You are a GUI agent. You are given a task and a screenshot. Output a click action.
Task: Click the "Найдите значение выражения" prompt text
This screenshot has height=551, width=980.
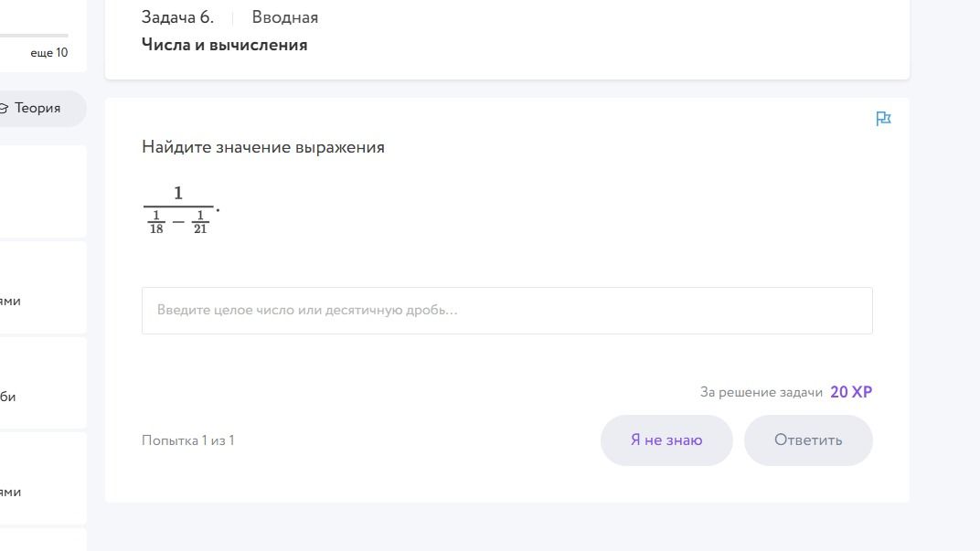coord(263,147)
